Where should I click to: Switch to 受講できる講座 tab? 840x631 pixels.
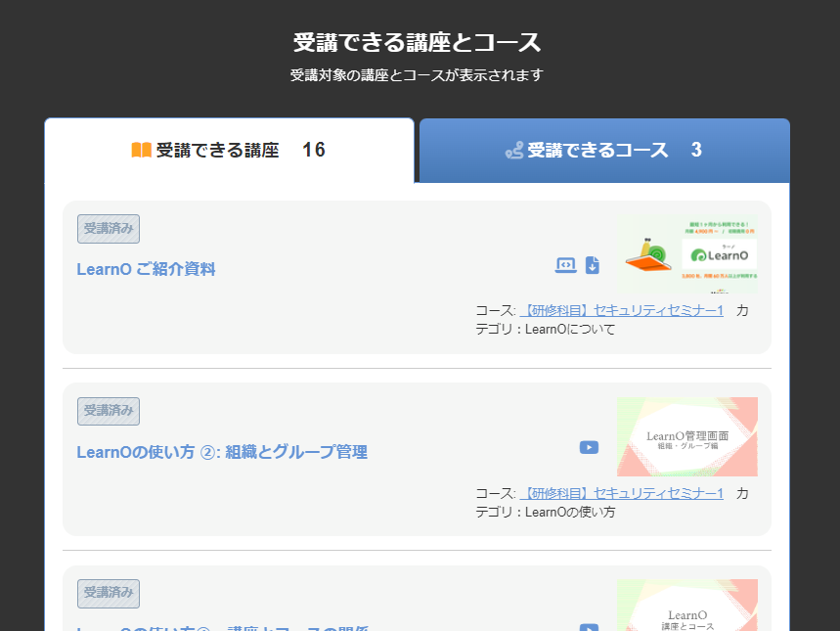[229, 150]
